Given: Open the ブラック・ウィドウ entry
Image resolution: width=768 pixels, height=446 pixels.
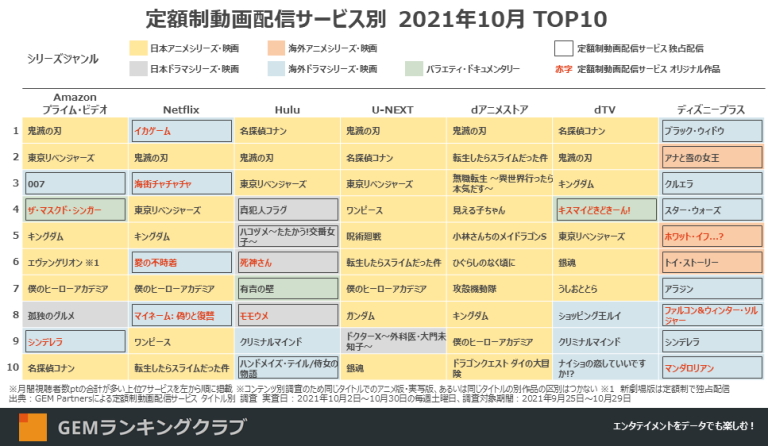Looking at the screenshot, I should (711, 131).
